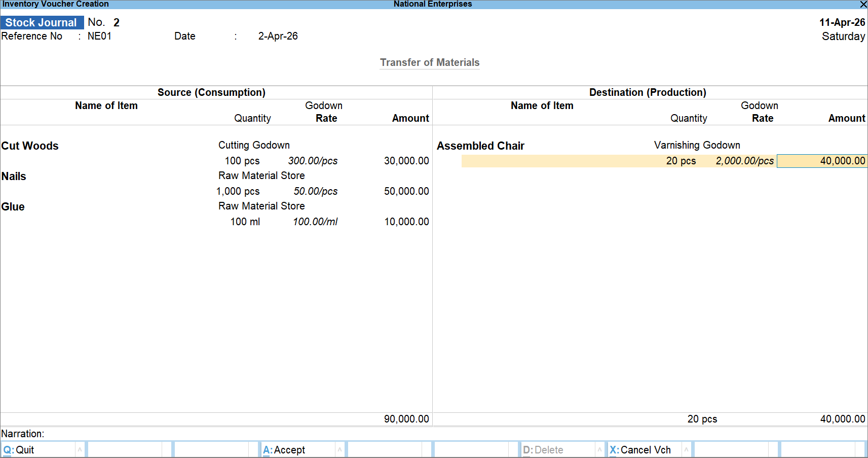Click the 100 ml quantity of Glue
868x458 pixels.
245,222
